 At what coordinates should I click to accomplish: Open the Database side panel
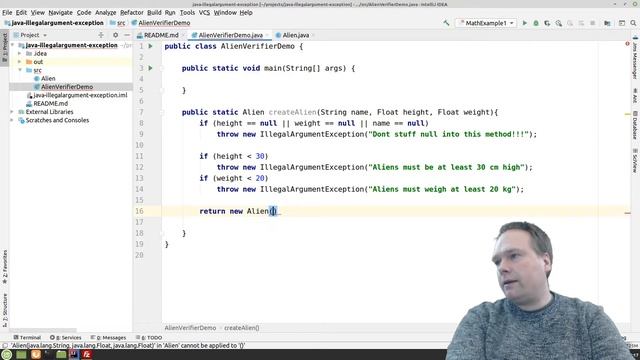coord(635,125)
